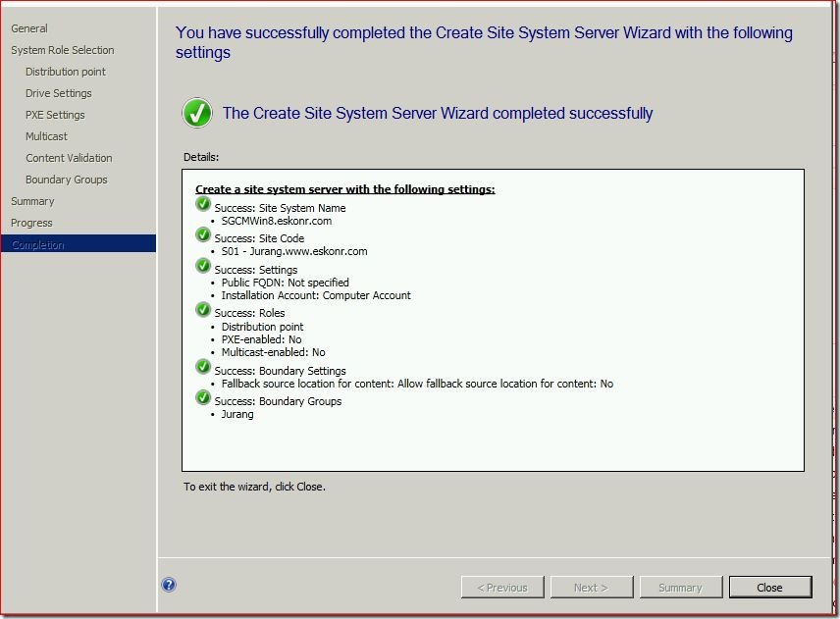Click the Roles success checkmark icon

[x=203, y=309]
